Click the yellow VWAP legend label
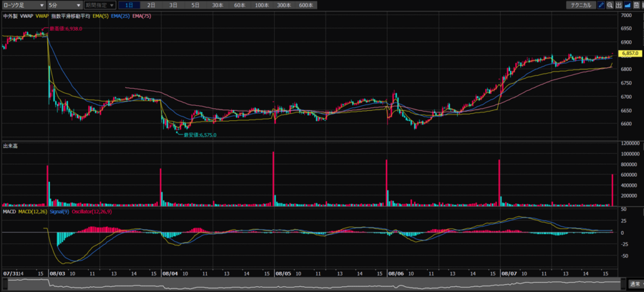The width and height of the screenshot is (644, 292). (x=42, y=16)
